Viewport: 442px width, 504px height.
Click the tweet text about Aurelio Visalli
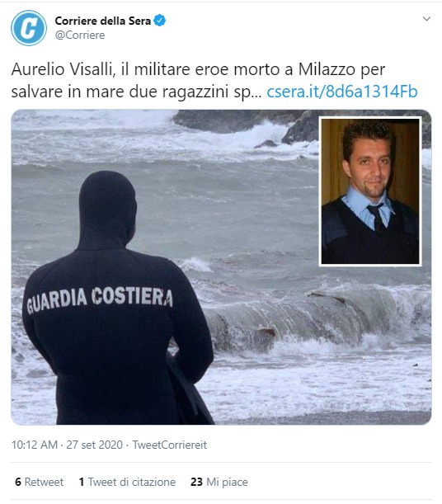(x=198, y=81)
